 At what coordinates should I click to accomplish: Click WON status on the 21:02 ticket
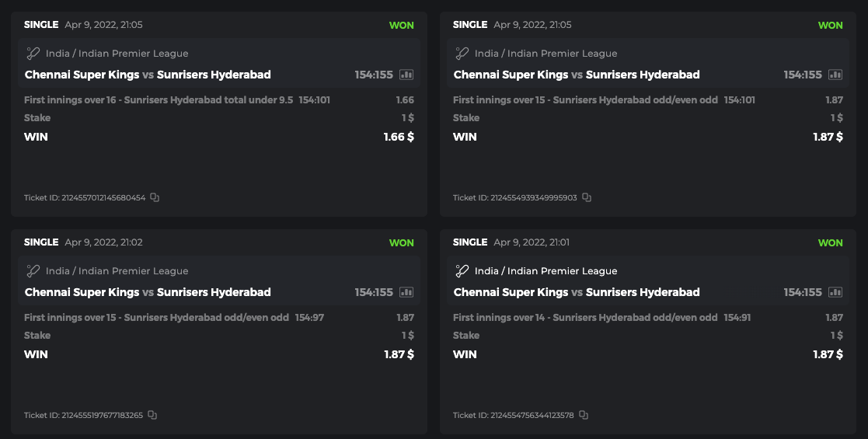point(401,242)
